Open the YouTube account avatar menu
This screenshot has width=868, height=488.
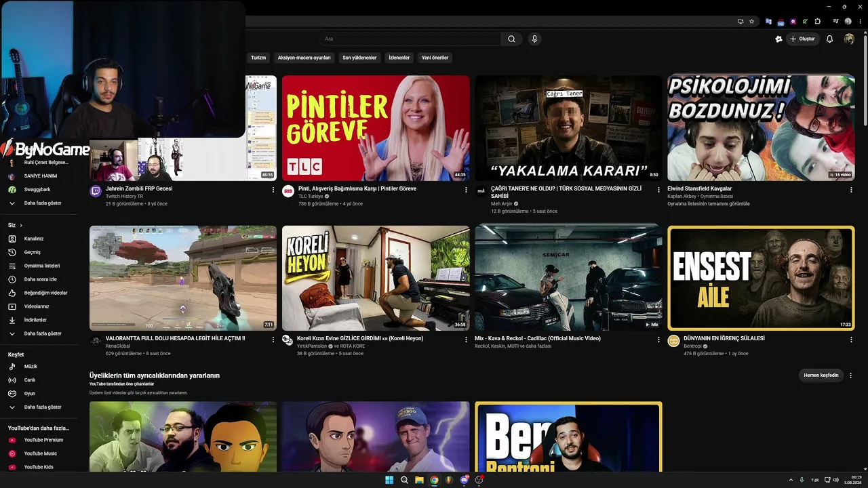[x=849, y=39]
